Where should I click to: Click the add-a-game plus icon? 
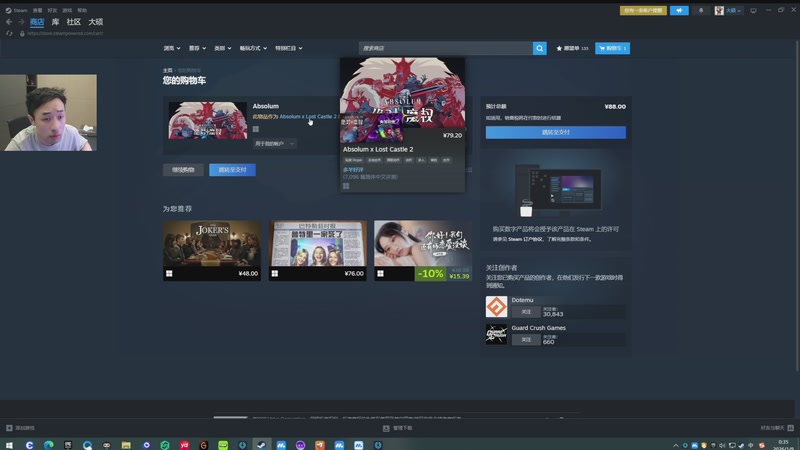click(9, 428)
